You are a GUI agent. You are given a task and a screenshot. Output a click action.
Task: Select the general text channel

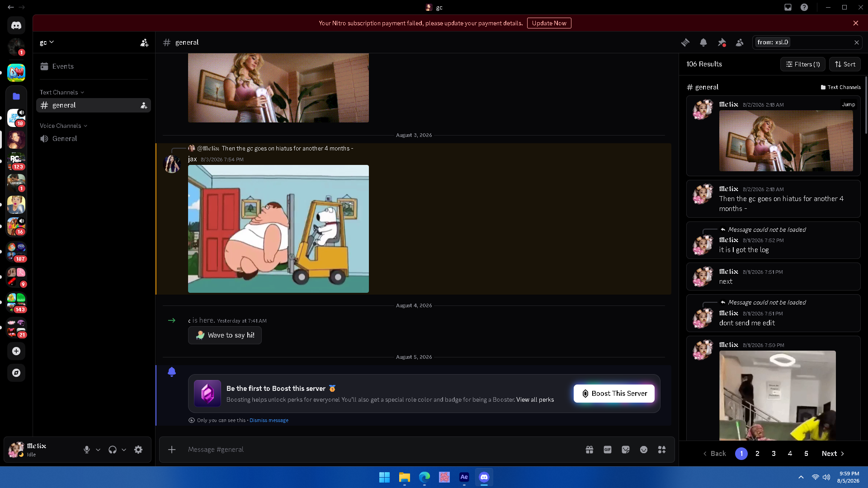point(94,105)
